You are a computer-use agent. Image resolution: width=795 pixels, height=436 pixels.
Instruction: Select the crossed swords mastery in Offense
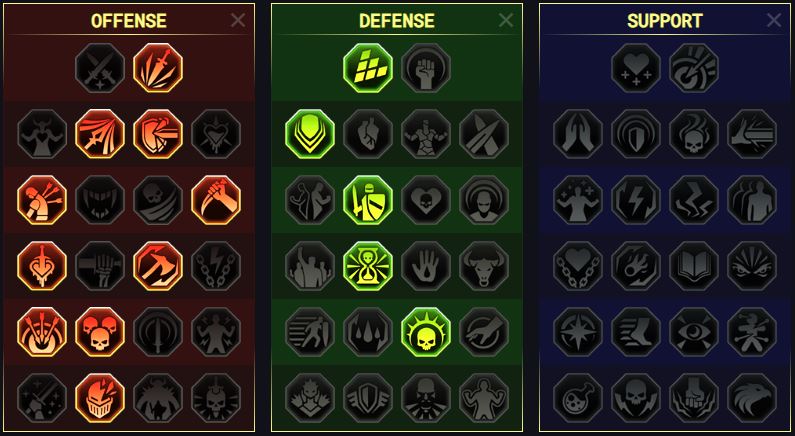coord(100,68)
